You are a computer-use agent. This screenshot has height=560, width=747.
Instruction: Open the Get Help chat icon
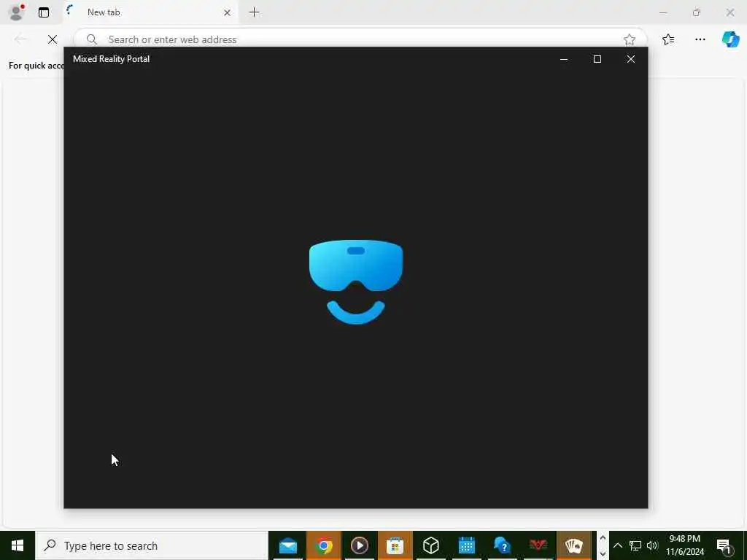(x=502, y=545)
